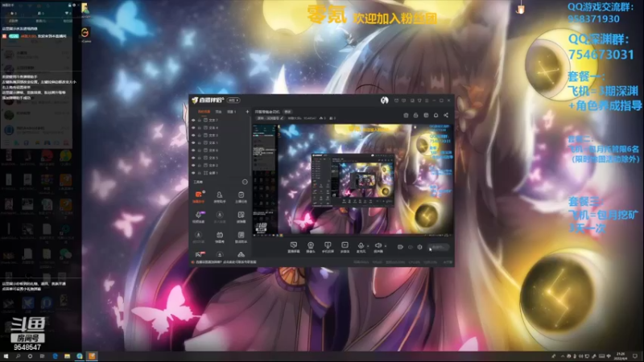Add a phone screen mirroring source
This screenshot has width=644, height=362.
tap(328, 247)
